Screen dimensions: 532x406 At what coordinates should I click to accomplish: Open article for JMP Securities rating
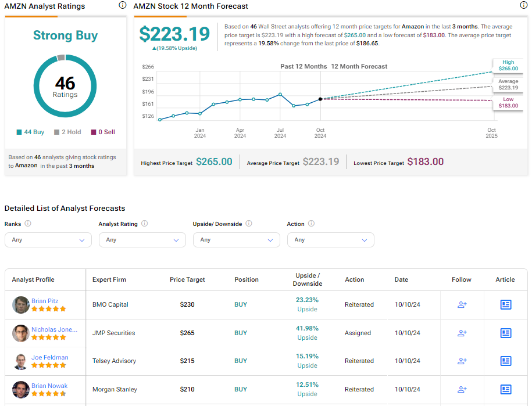point(506,333)
